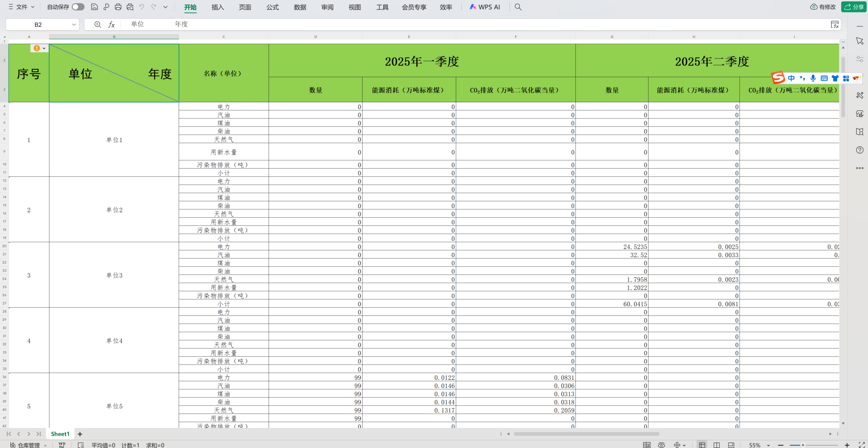The image size is (868, 448).
Task: Expand the quick access toolbar chevron
Action: pos(165,7)
